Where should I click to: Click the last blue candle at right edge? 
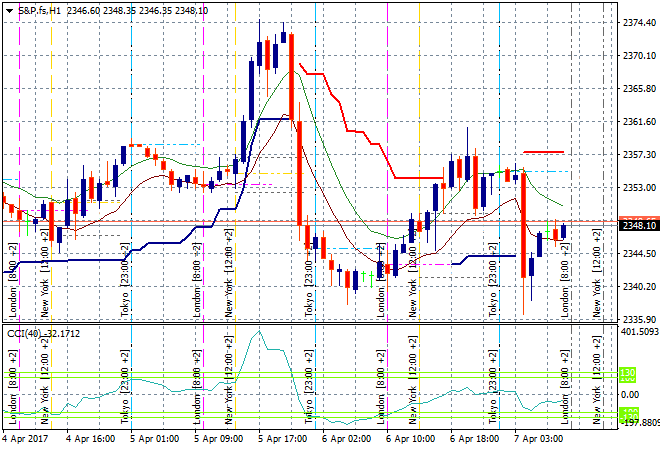tap(563, 230)
